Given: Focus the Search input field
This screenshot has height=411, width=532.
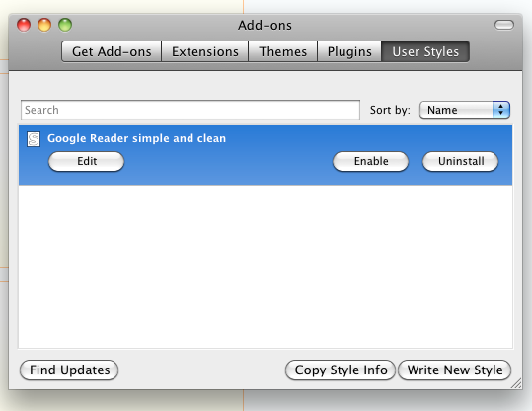Looking at the screenshot, I should 190,110.
